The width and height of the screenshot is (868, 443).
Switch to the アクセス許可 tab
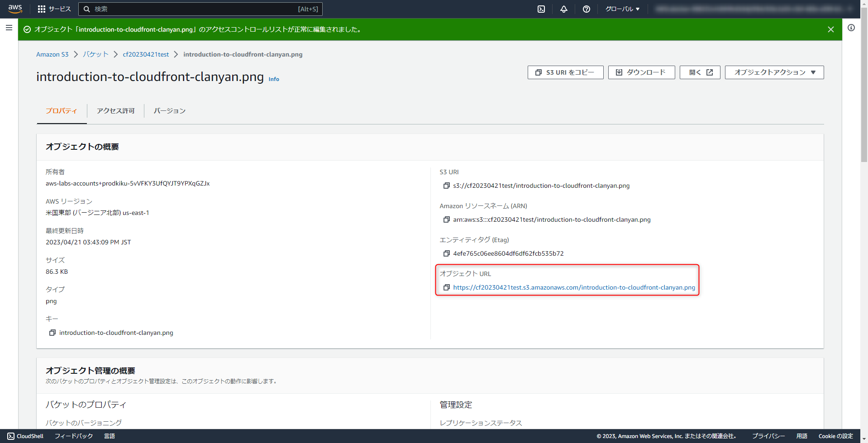(115, 110)
